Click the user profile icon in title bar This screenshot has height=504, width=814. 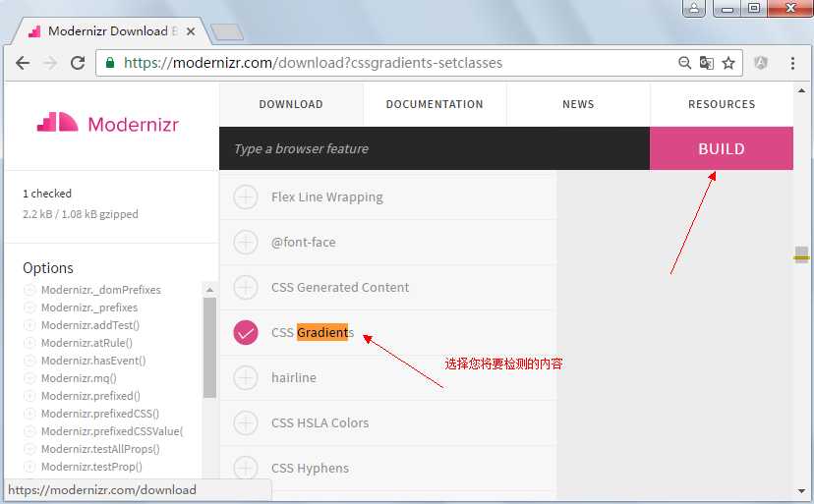pyautogui.click(x=694, y=8)
